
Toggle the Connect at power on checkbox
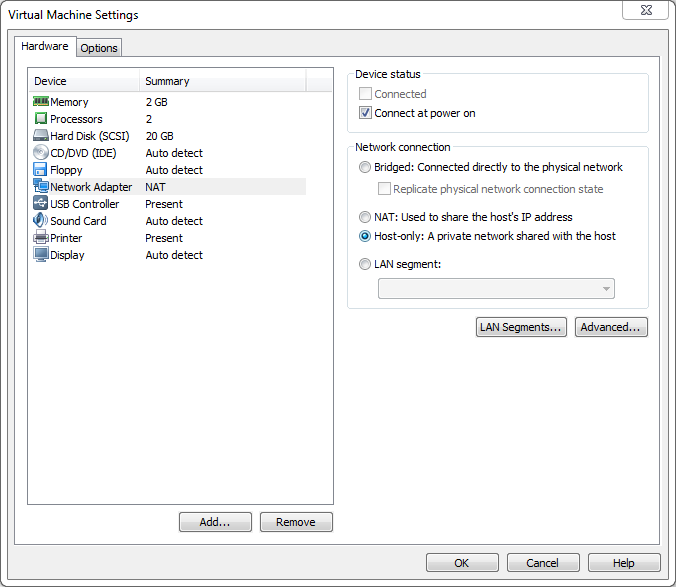click(x=365, y=113)
